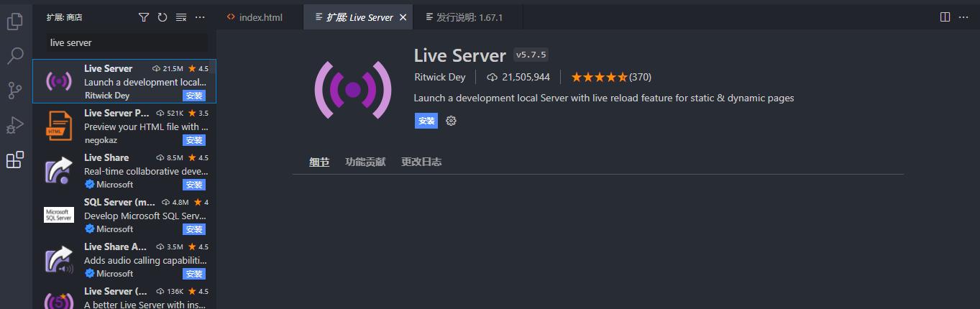Click the filter extensions funnel icon
This screenshot has height=309, width=980.
[x=144, y=17]
